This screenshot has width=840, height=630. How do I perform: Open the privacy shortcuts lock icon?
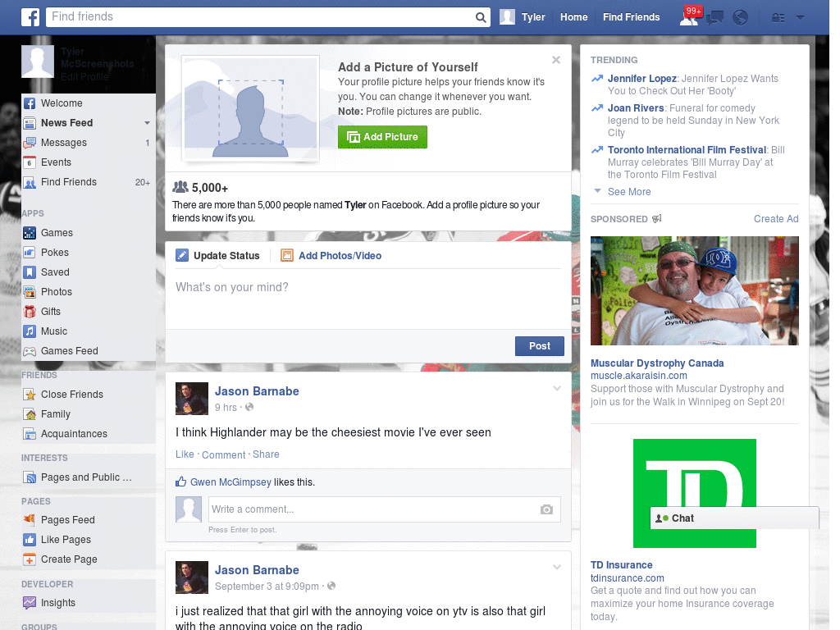(x=778, y=18)
